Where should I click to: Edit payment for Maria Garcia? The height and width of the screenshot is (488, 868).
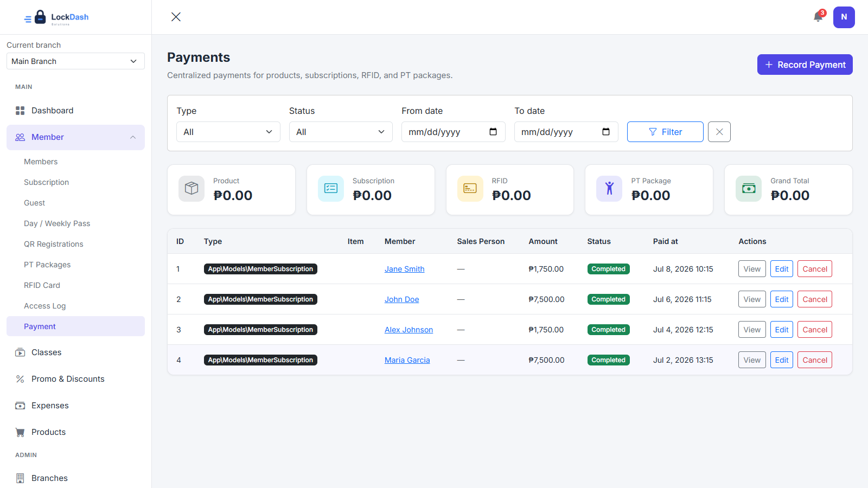pos(782,360)
